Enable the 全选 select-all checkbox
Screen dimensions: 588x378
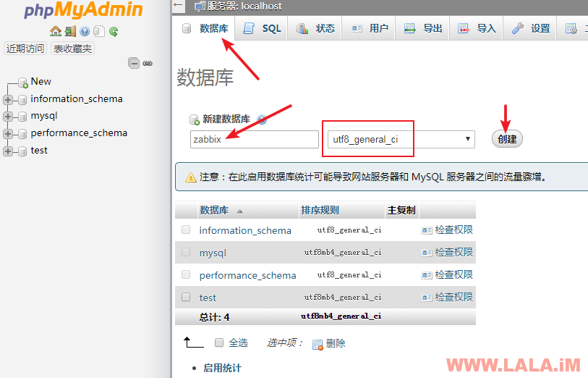[x=219, y=343]
